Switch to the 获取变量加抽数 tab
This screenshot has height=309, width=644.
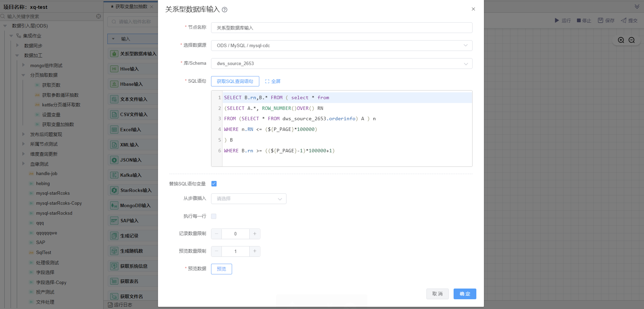(x=131, y=6)
